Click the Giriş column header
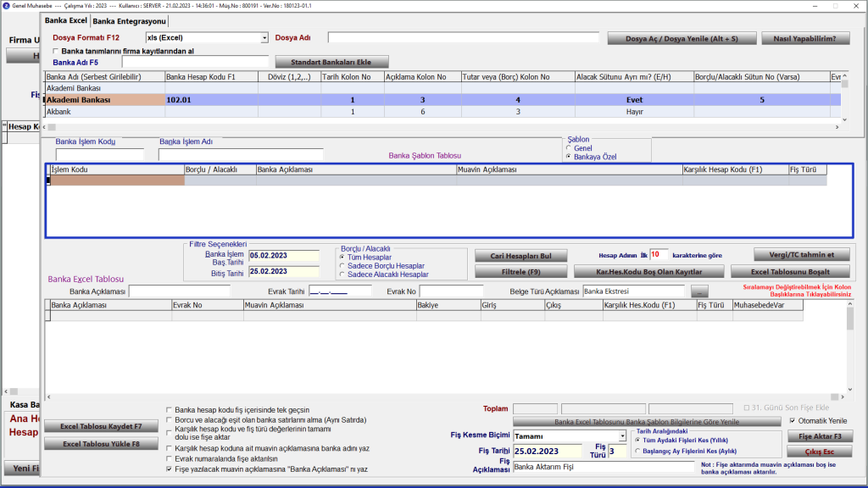Viewport: 868px width, 488px height. pyautogui.click(x=513, y=305)
